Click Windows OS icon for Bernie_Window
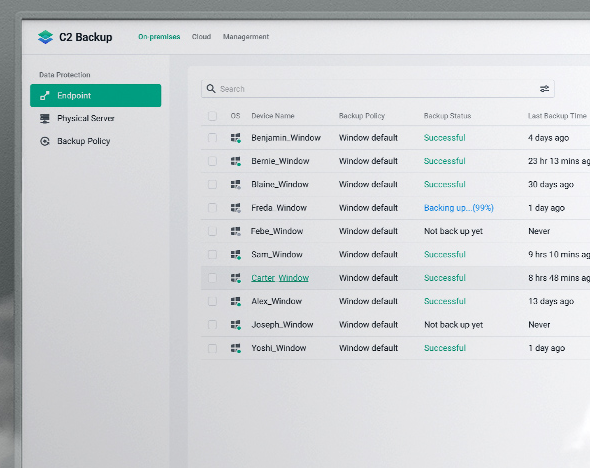This screenshot has height=468, width=590. (x=236, y=161)
